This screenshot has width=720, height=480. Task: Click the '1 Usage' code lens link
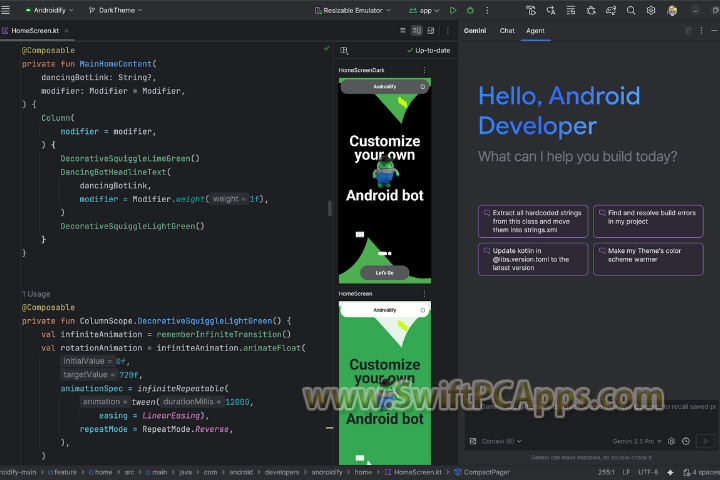pyautogui.click(x=36, y=294)
